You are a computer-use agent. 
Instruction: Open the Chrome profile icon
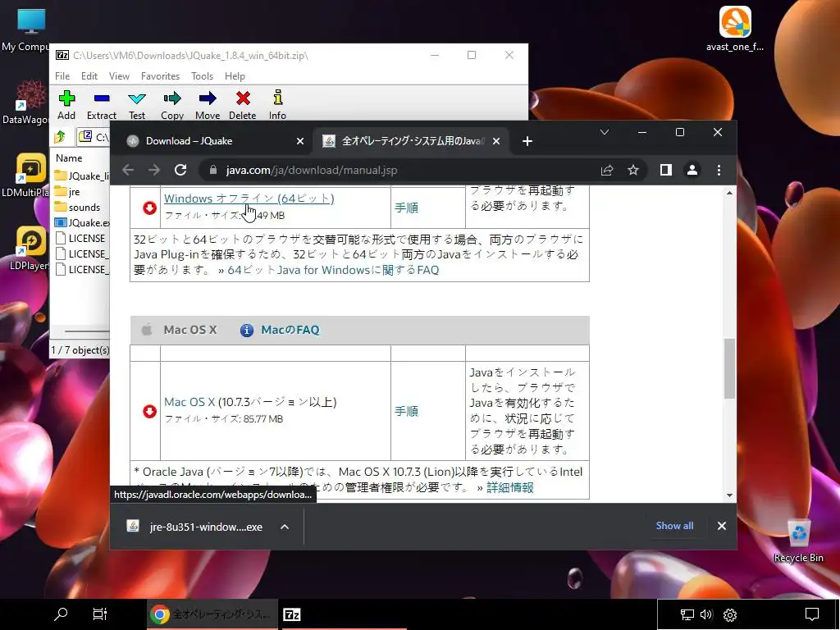pyautogui.click(x=692, y=170)
